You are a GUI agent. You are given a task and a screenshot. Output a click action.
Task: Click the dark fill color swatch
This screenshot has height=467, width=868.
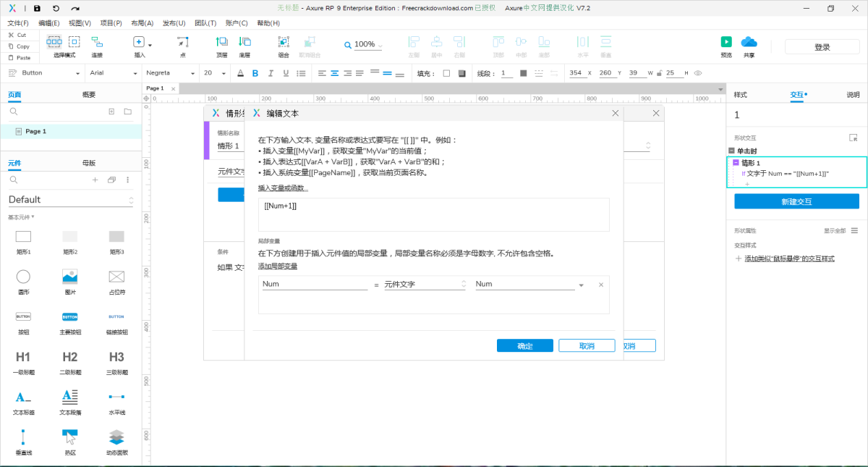(x=461, y=73)
